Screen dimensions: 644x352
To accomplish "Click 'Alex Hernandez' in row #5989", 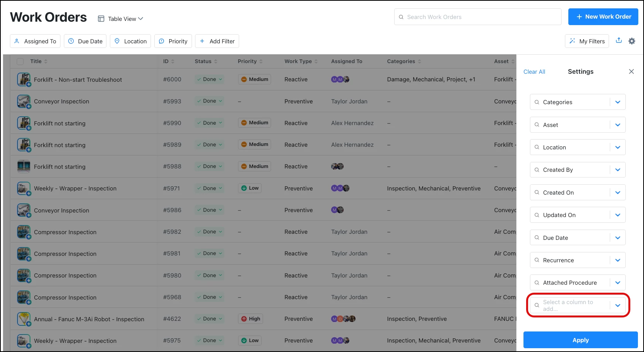I will point(352,145).
